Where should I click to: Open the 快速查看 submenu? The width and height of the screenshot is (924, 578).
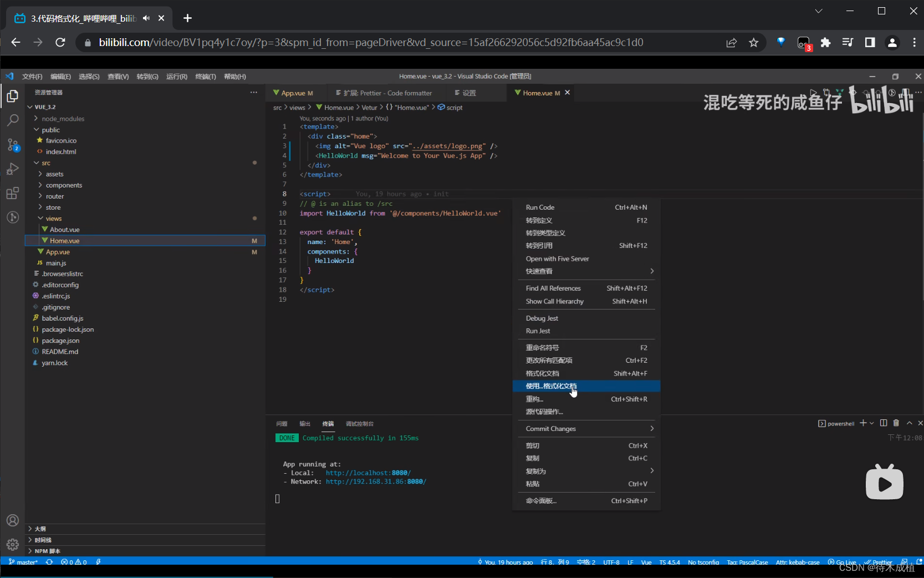point(586,271)
